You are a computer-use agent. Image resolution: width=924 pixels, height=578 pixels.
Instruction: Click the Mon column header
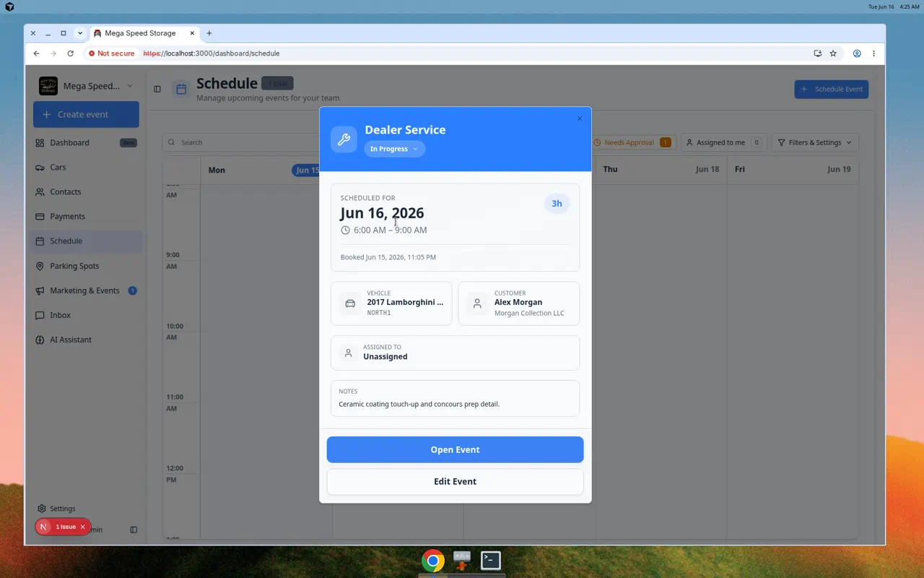(266, 170)
